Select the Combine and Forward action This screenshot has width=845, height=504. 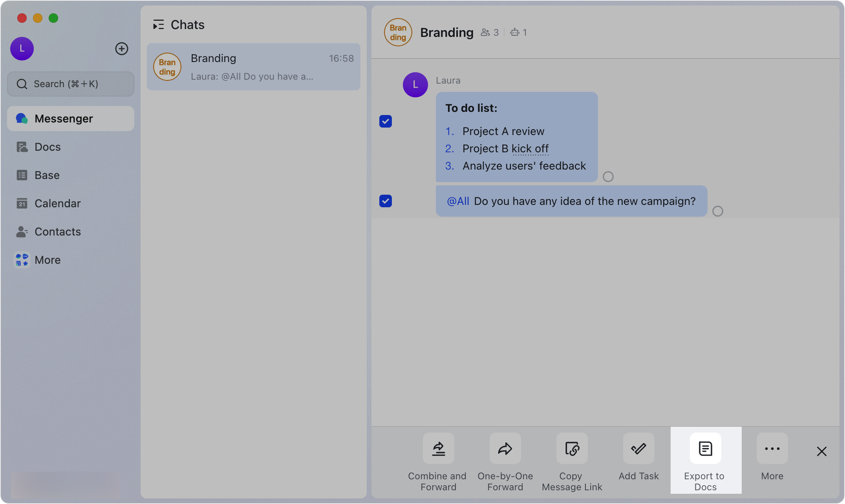click(437, 460)
